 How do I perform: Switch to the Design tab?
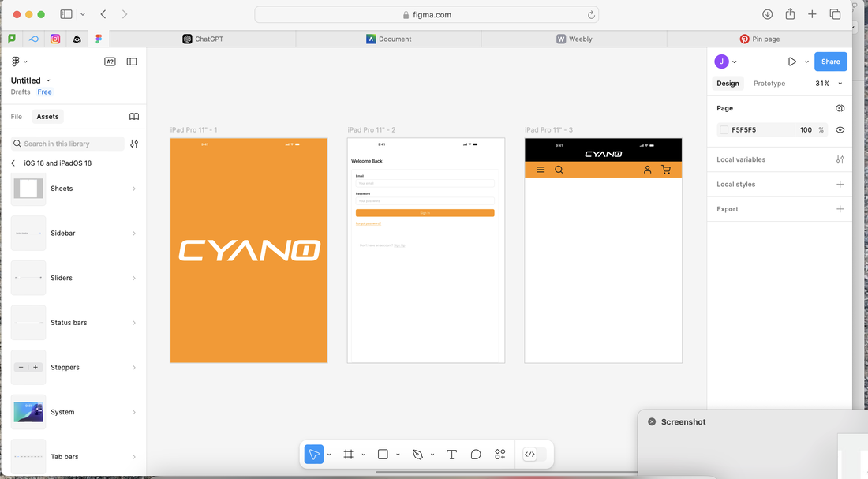click(728, 84)
